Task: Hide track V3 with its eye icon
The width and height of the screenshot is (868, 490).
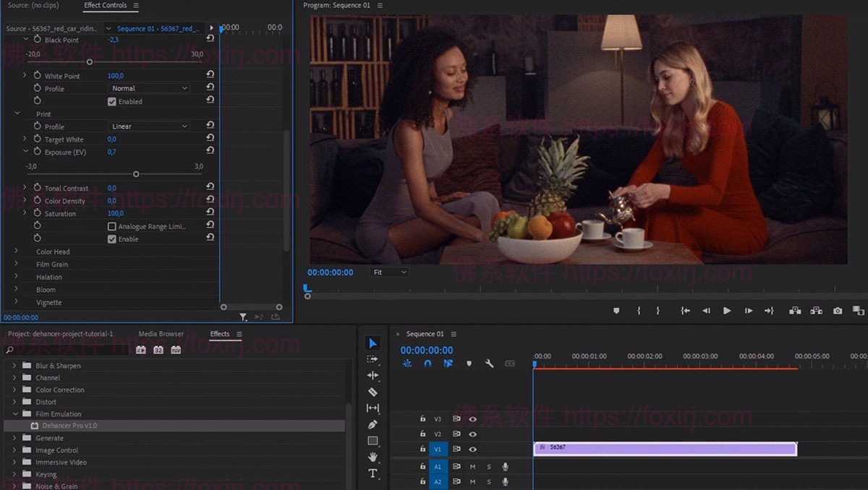Action: [472, 418]
